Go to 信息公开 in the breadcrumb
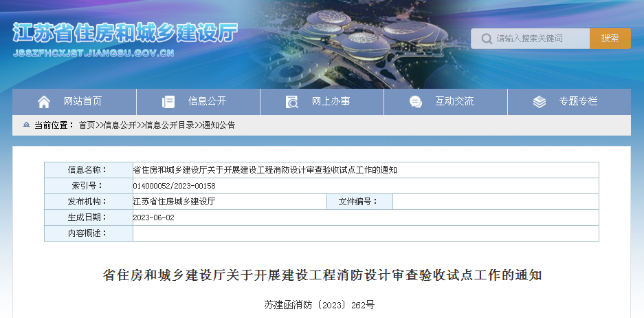644x318 pixels. 120,125
